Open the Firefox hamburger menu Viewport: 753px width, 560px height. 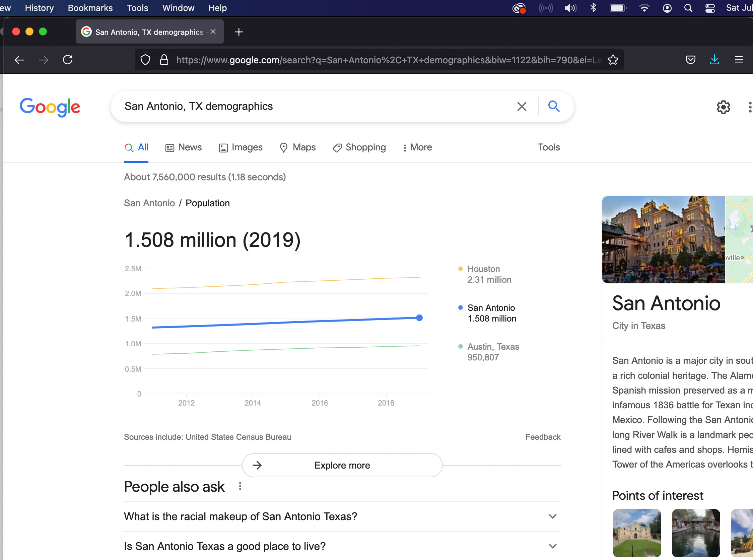pos(739,60)
